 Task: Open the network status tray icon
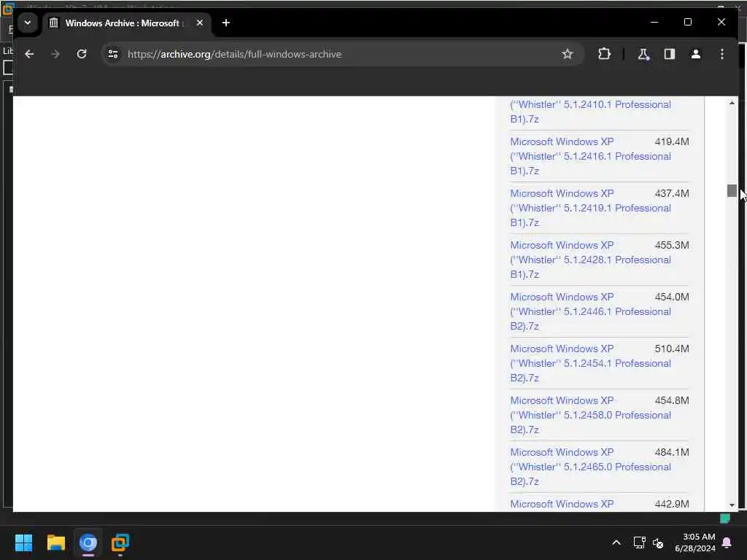[x=639, y=542]
